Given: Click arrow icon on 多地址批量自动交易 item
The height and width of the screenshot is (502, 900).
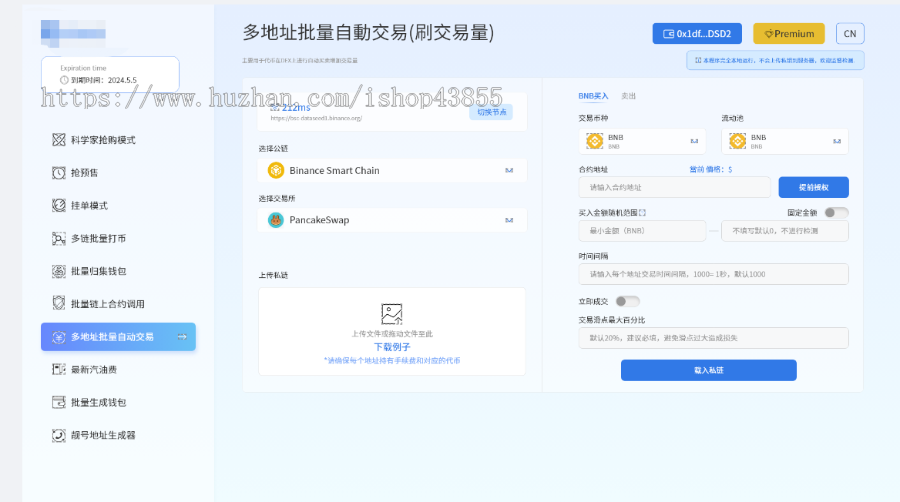Looking at the screenshot, I should click(x=182, y=337).
